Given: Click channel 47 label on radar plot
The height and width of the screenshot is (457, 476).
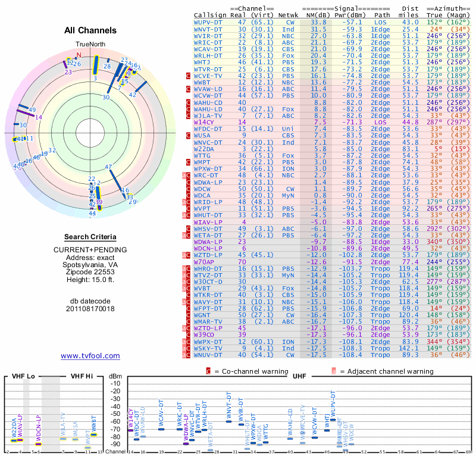Looking at the screenshot, I should coord(108,167).
